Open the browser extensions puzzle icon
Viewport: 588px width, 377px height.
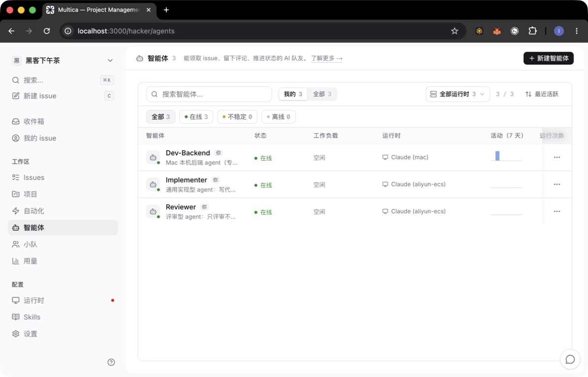[532, 31]
